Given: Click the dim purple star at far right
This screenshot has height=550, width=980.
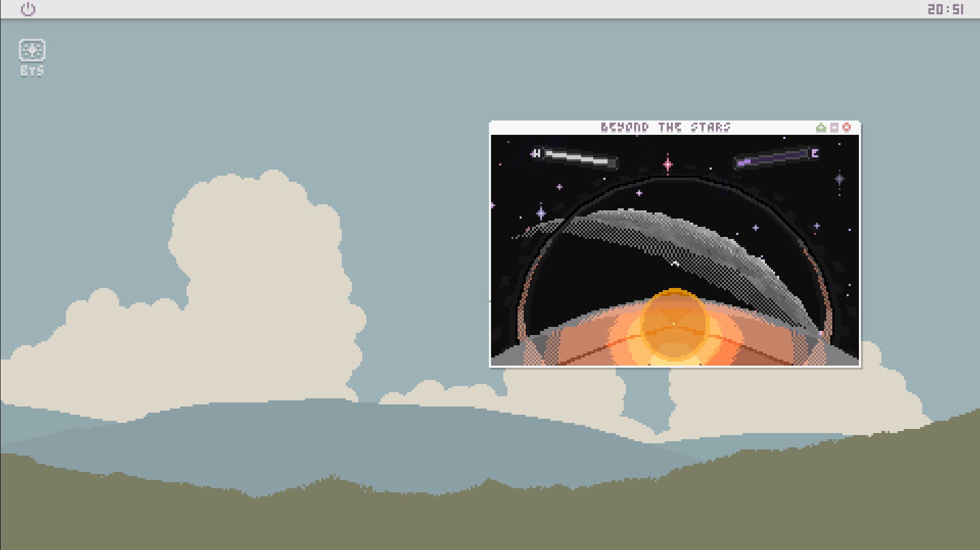Looking at the screenshot, I should point(839,179).
